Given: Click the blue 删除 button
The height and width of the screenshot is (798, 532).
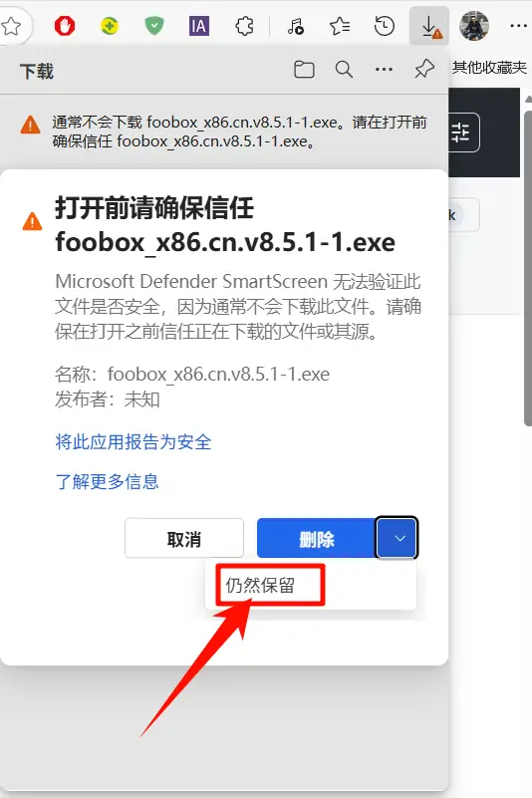Looking at the screenshot, I should pyautogui.click(x=317, y=538).
